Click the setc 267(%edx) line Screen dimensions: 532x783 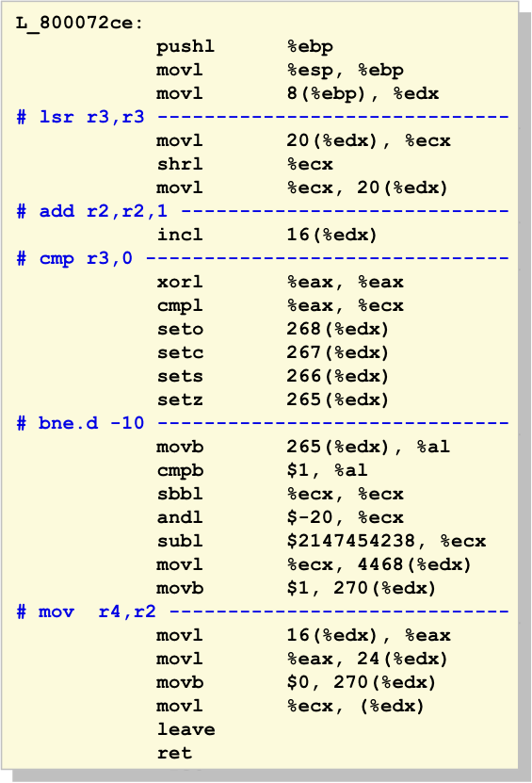(272, 352)
